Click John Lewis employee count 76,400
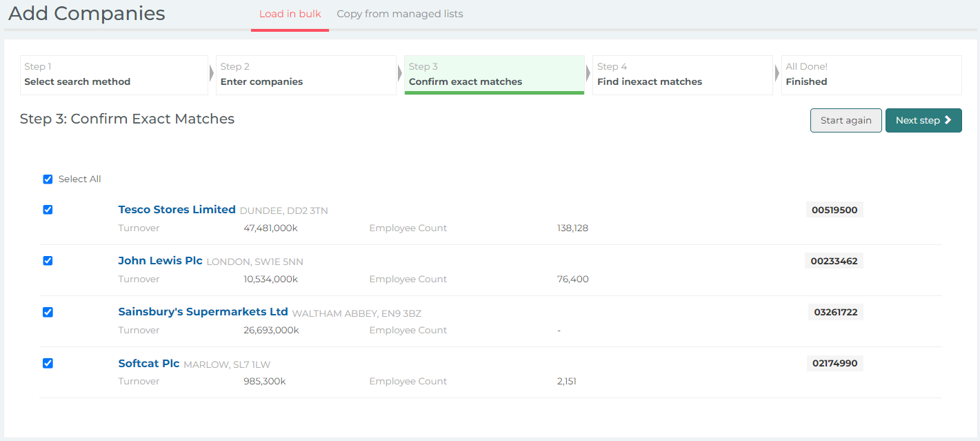Viewport: 980px width, 441px height. pos(572,279)
